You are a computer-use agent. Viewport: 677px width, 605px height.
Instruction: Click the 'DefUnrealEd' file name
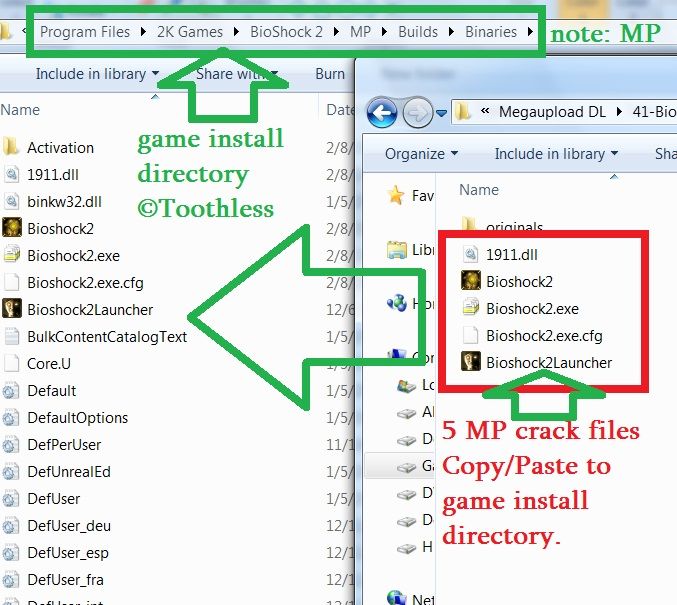coord(69,472)
